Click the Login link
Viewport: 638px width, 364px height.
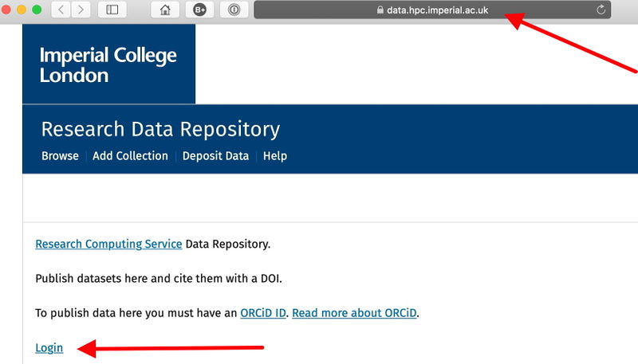pos(49,348)
